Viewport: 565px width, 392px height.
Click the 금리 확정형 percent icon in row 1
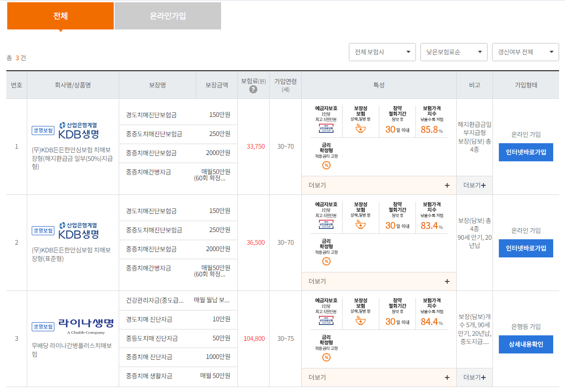326,165
